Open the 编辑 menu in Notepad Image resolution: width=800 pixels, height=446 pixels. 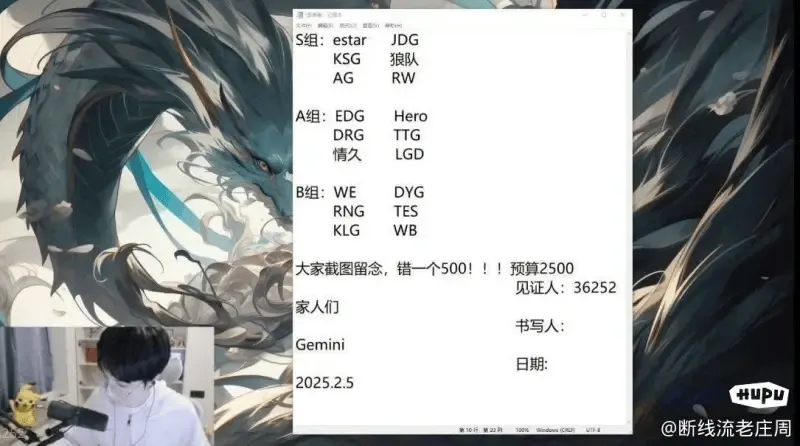(x=325, y=26)
